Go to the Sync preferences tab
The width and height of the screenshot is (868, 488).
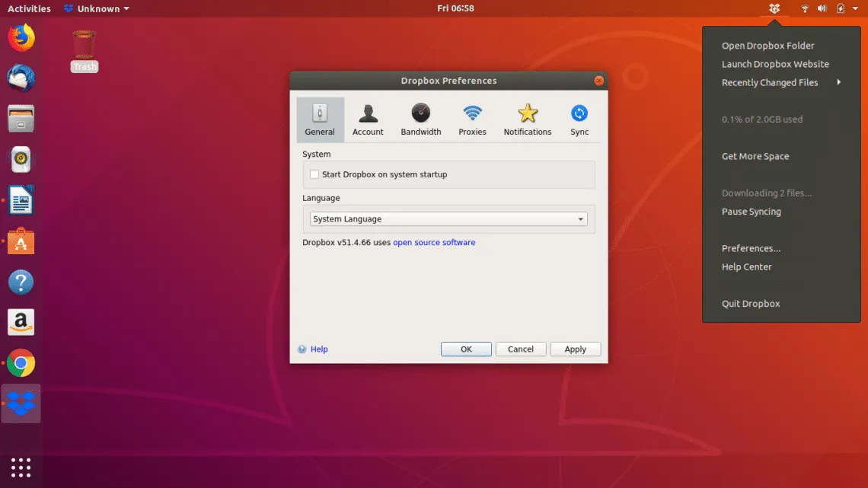click(579, 120)
